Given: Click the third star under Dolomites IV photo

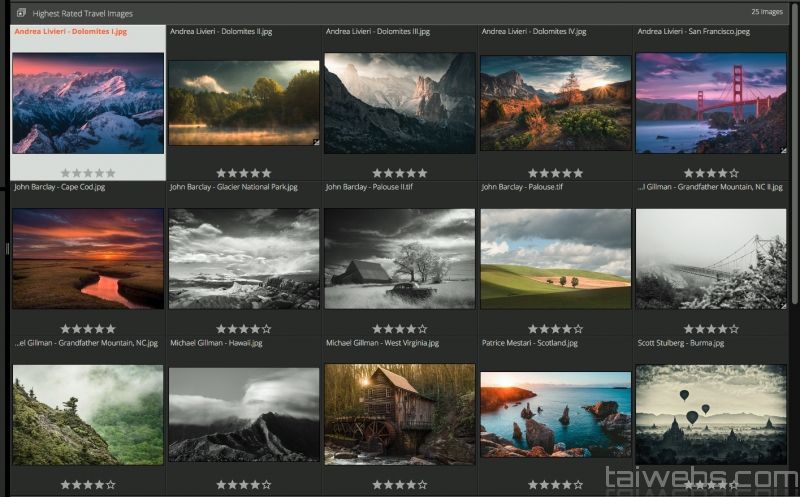Looking at the screenshot, I should [555, 173].
